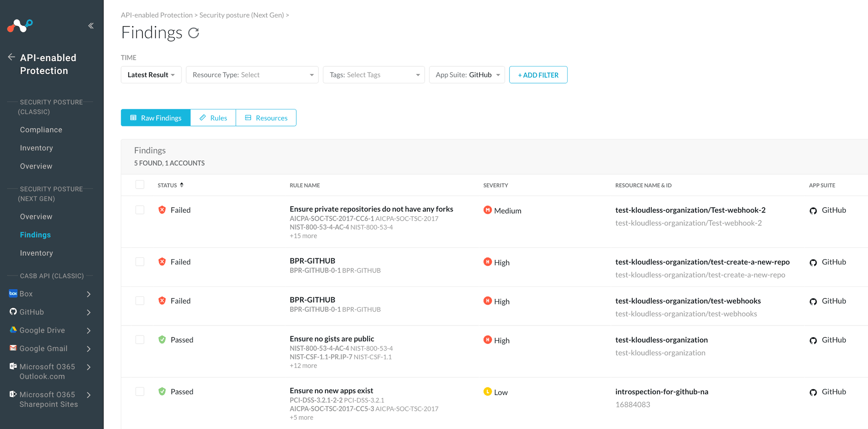Click the Microsoft O365 Outlook.com icon
This screenshot has width=868, height=429.
[x=13, y=366]
